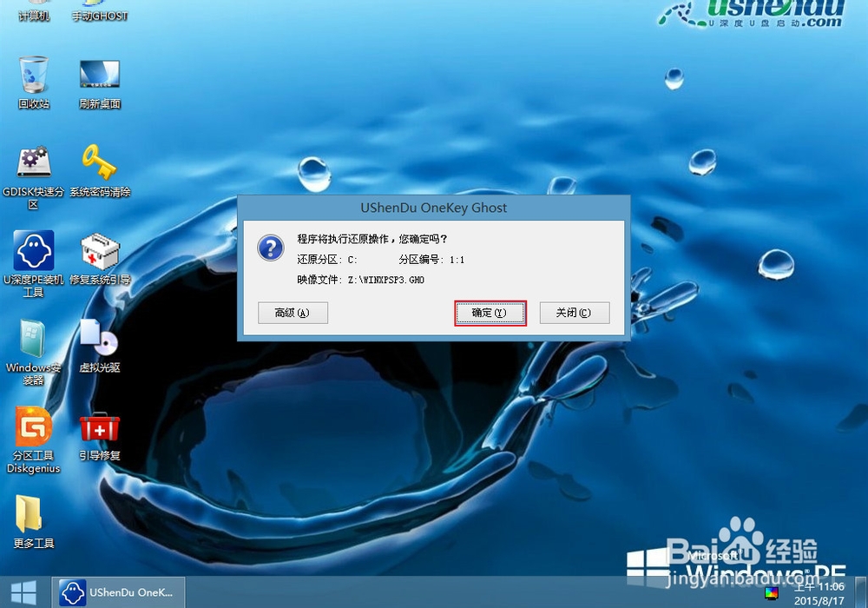Launch 系统密码清除 golden key icon
The height and width of the screenshot is (608, 868).
pos(100,170)
